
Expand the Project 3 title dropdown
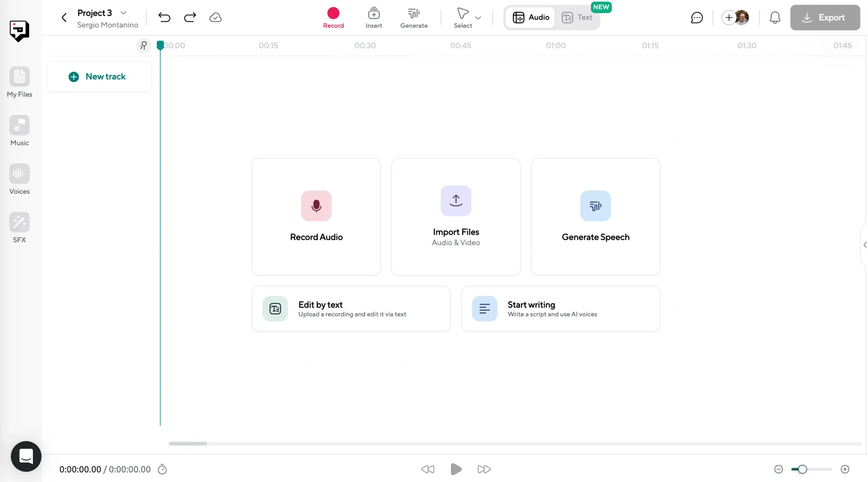tap(124, 13)
